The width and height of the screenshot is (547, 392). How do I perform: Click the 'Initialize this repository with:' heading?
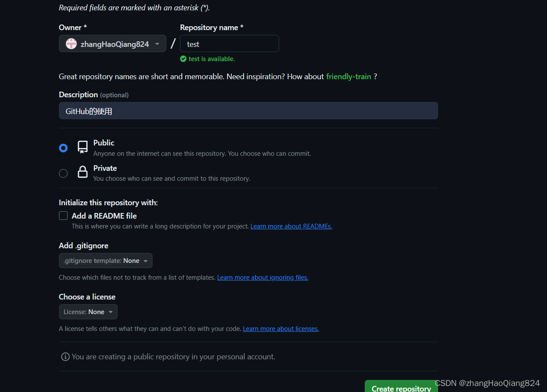point(109,203)
